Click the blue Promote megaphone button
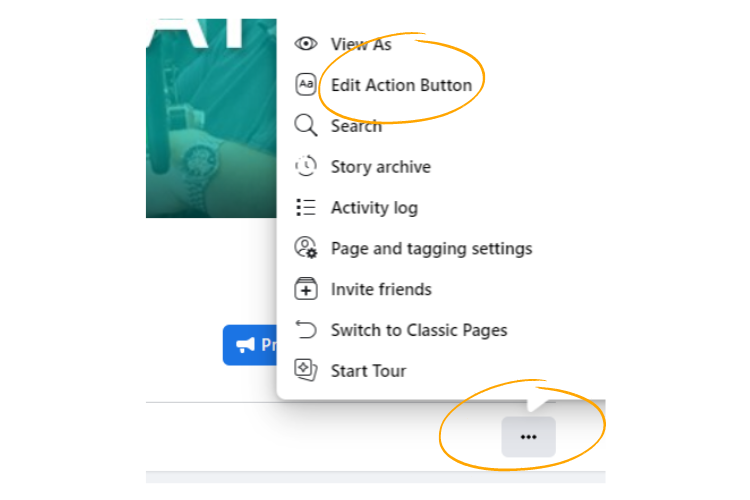The image size is (750, 500). point(250,345)
